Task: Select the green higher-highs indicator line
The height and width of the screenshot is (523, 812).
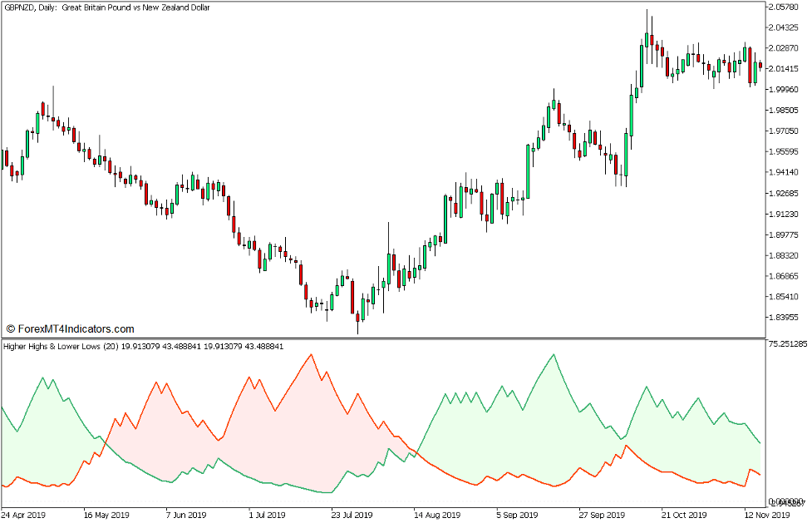Action: click(x=553, y=356)
